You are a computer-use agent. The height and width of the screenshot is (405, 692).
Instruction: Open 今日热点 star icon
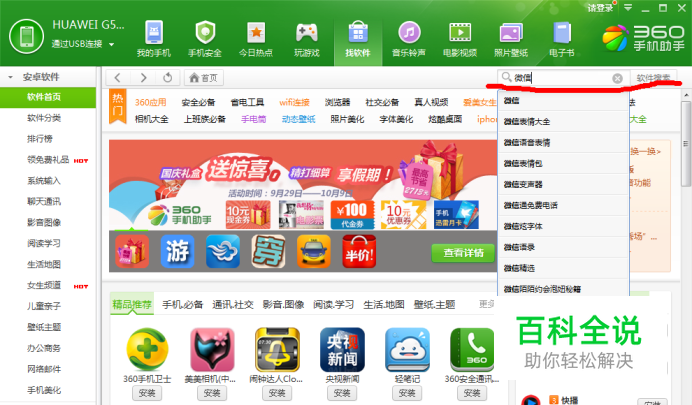coord(256,33)
